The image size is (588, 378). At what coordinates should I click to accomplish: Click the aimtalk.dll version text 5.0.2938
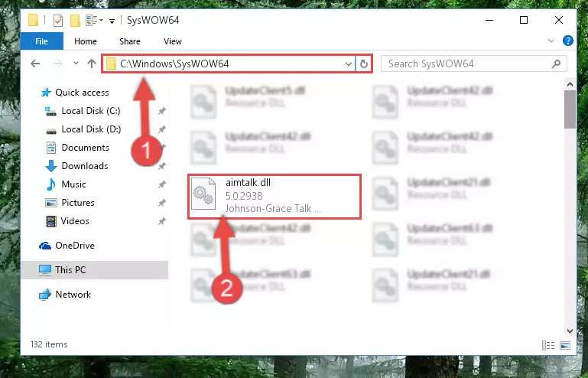click(244, 196)
